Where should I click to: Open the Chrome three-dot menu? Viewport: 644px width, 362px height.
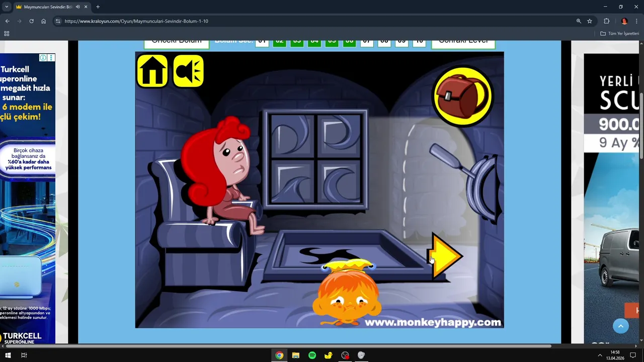636,21
